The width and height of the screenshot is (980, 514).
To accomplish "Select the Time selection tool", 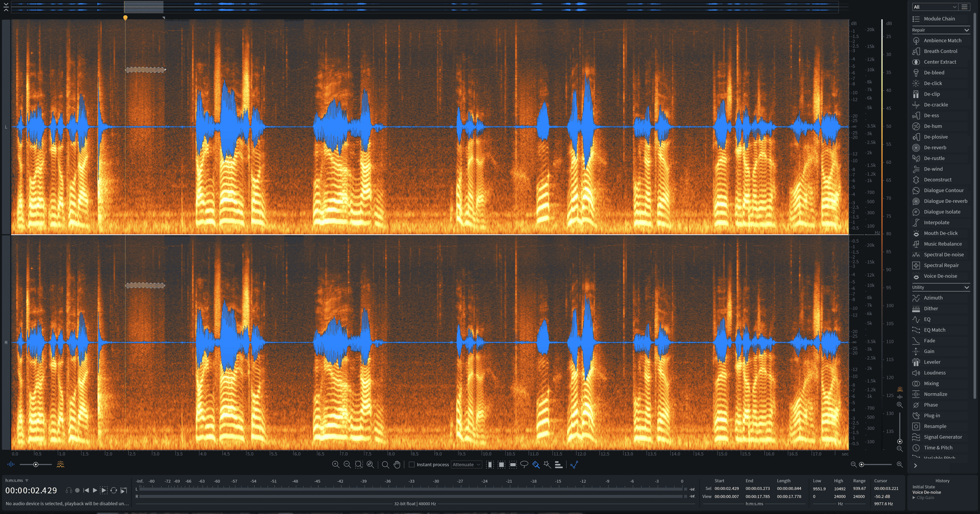I will coord(490,465).
